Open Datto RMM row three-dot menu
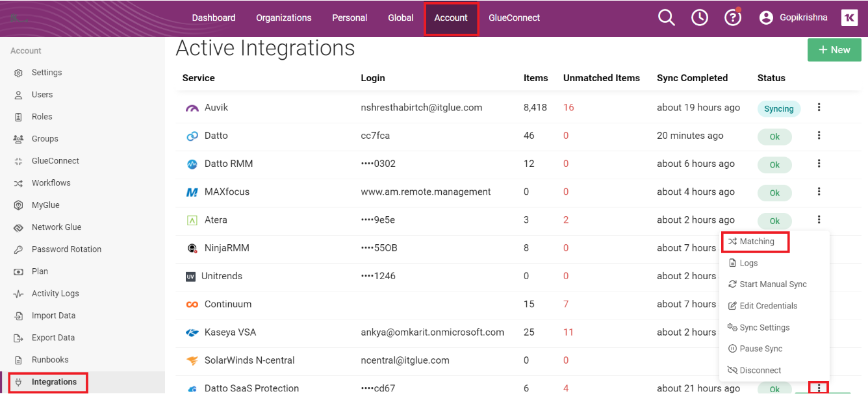868x398 pixels. tap(819, 163)
